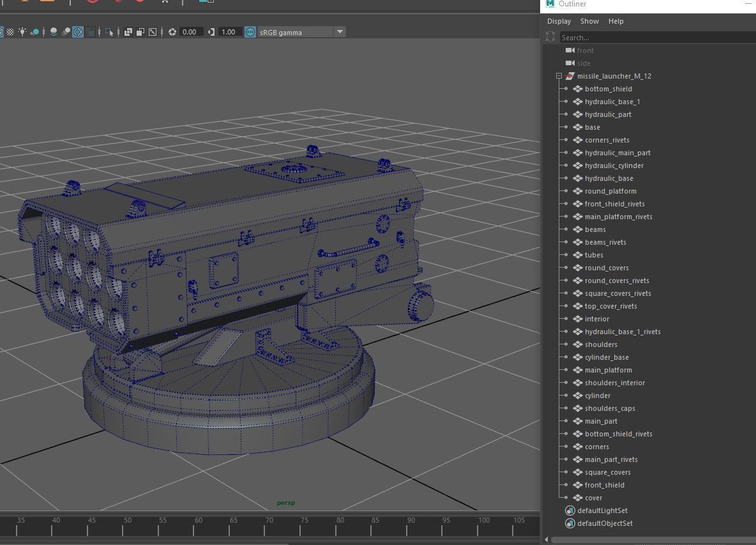Click the mesh icon beside main_platform
Image resolution: width=756 pixels, height=545 pixels.
pos(578,370)
